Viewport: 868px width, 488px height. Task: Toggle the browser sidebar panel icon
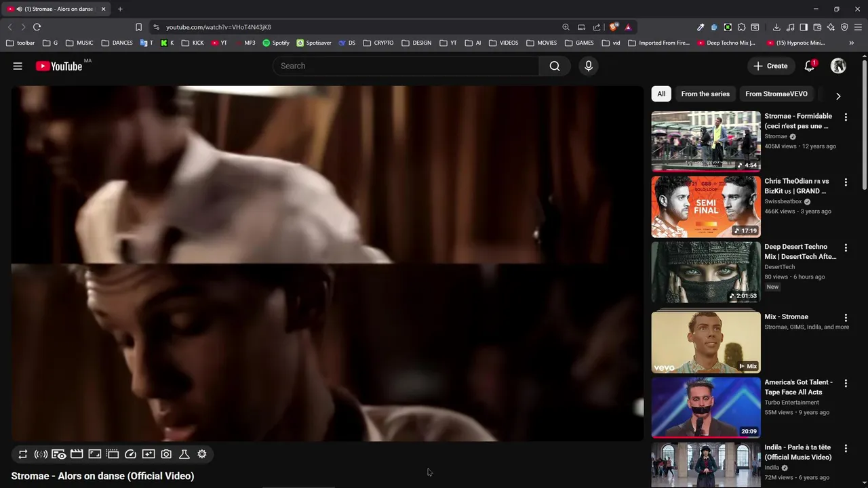pyautogui.click(x=804, y=27)
